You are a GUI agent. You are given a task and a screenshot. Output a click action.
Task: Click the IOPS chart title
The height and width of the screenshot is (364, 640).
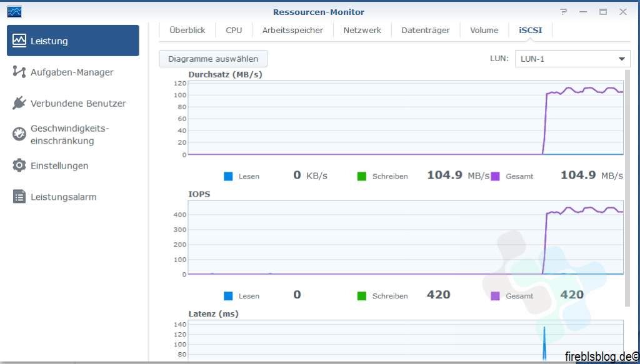[x=199, y=194]
